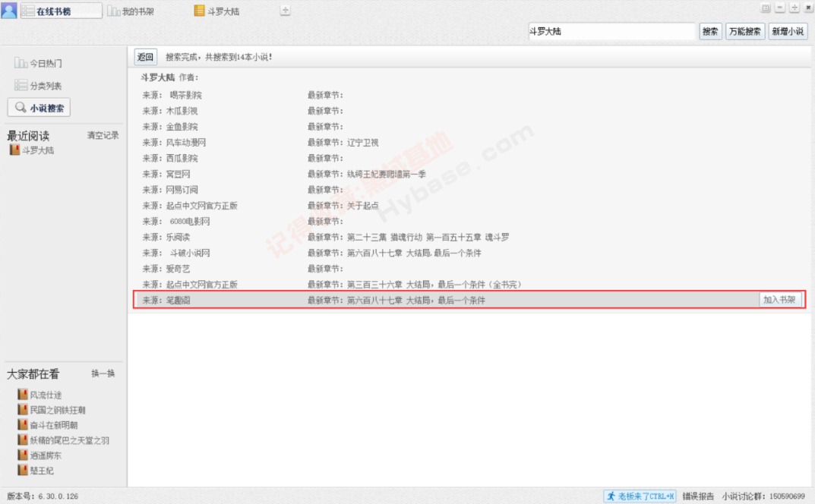
Task: Select the result row from 网易订阅
Action: click(x=469, y=190)
